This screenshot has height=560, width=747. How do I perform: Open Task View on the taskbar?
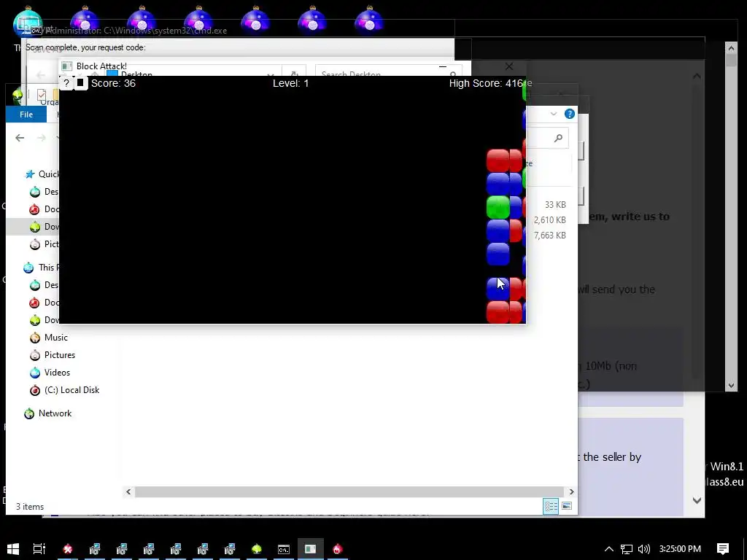point(39,549)
